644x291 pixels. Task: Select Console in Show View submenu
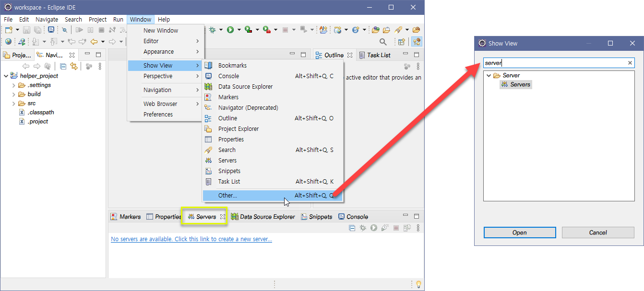click(273, 76)
